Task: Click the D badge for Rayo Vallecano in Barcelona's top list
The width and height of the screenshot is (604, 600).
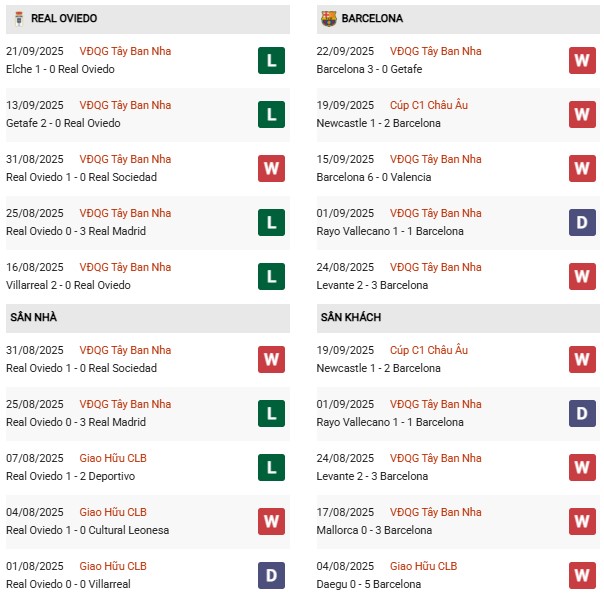Action: pyautogui.click(x=582, y=223)
